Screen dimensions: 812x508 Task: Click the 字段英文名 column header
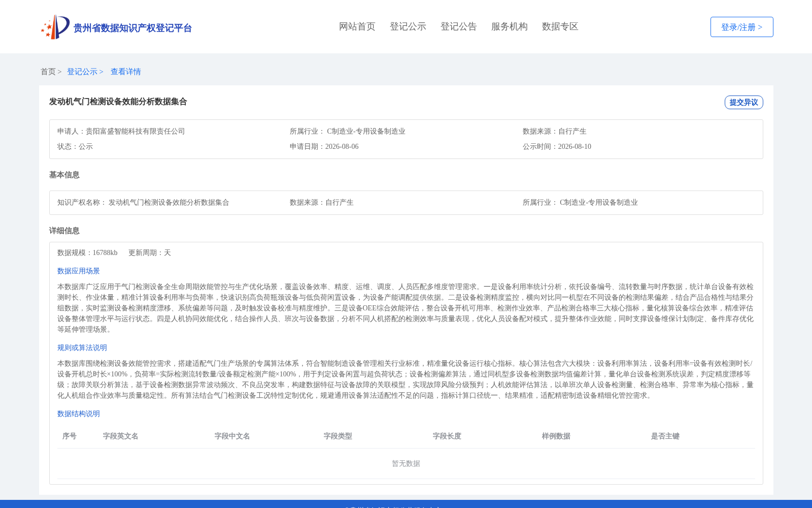point(121,436)
